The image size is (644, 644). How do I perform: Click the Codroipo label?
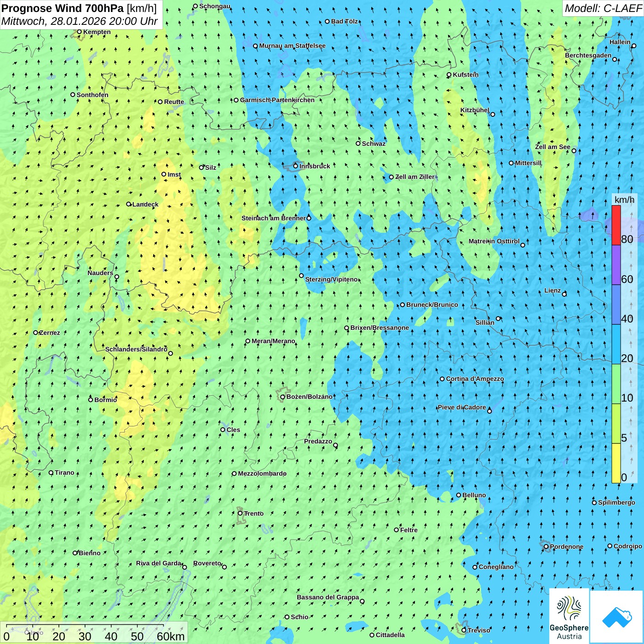[628, 546]
